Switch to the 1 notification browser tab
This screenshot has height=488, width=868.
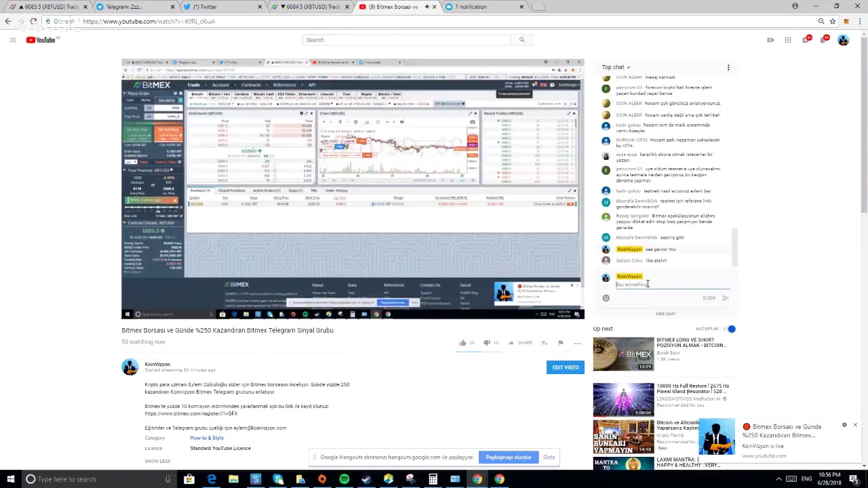(485, 7)
